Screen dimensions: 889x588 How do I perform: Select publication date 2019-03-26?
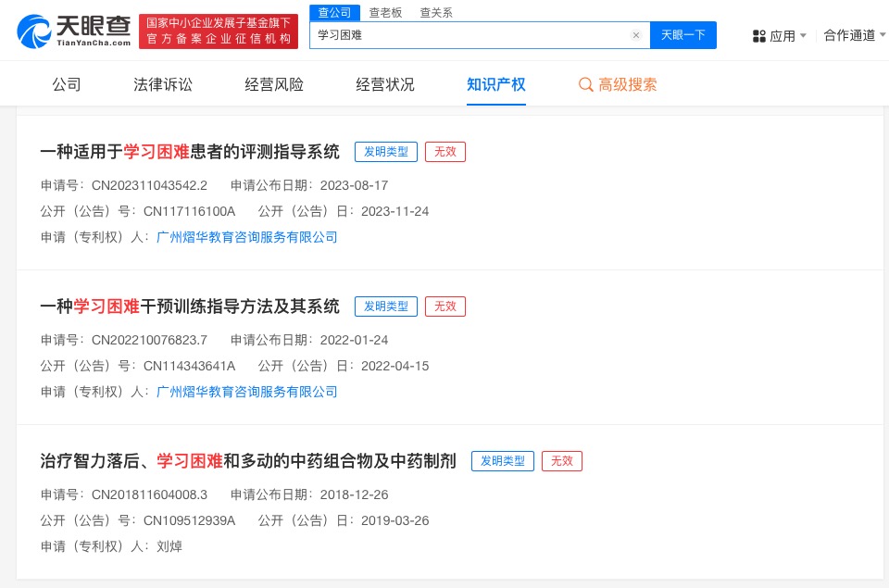tap(395, 521)
